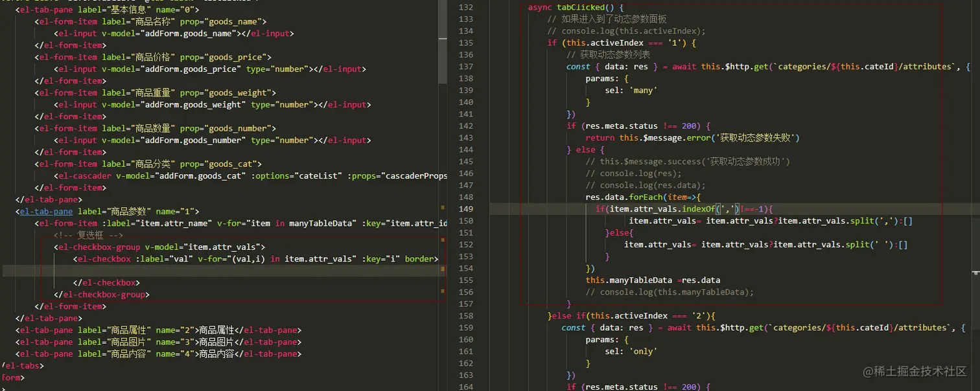Screen dimensions: 980x391
Task: Click the left pane vertical scrollbar thumb
Action: point(443,42)
